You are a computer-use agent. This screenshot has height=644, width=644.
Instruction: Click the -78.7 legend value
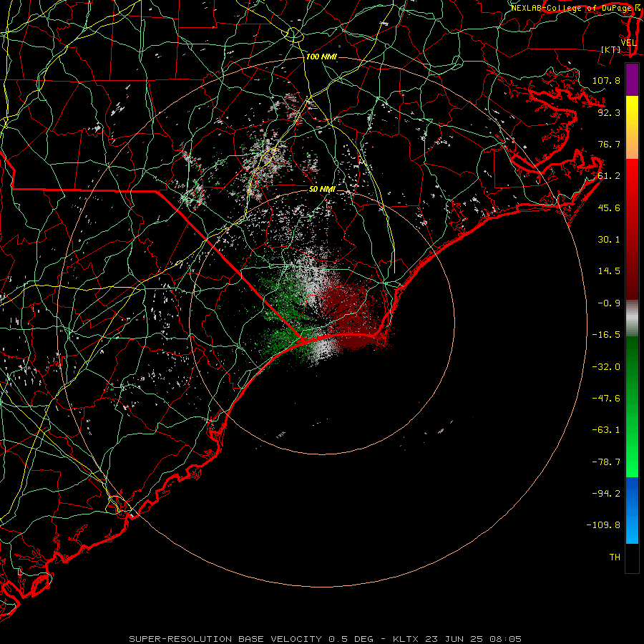606,462
